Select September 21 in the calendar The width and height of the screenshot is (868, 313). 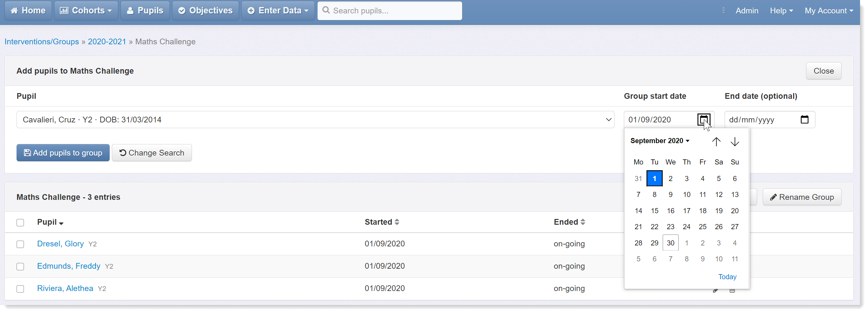(638, 226)
